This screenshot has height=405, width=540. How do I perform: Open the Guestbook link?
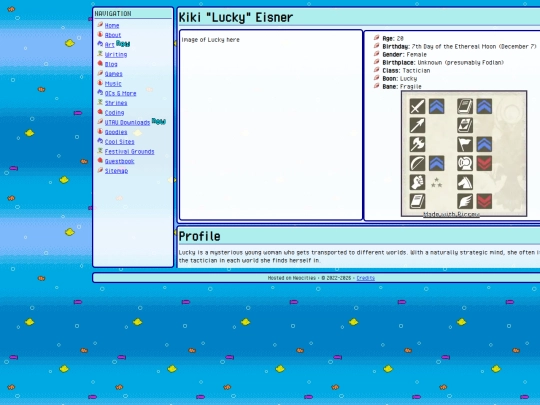tap(119, 161)
